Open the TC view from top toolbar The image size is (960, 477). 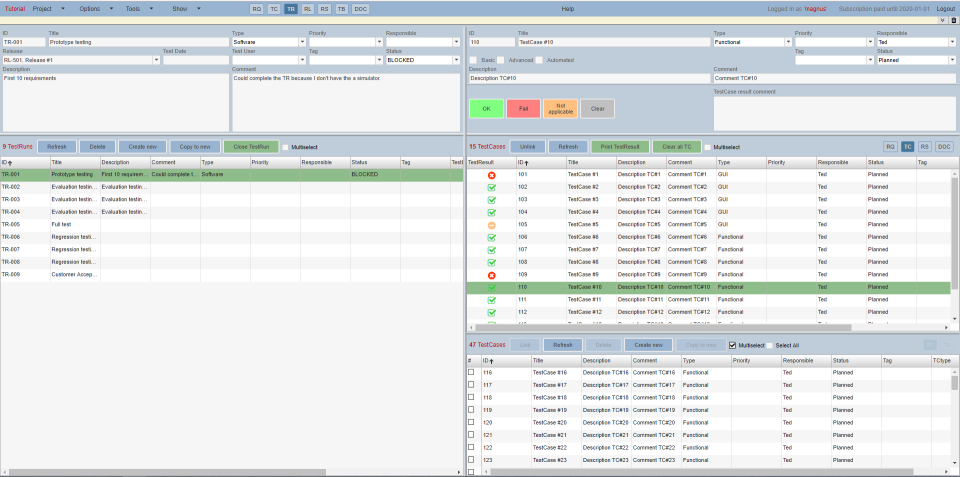pyautogui.click(x=274, y=9)
